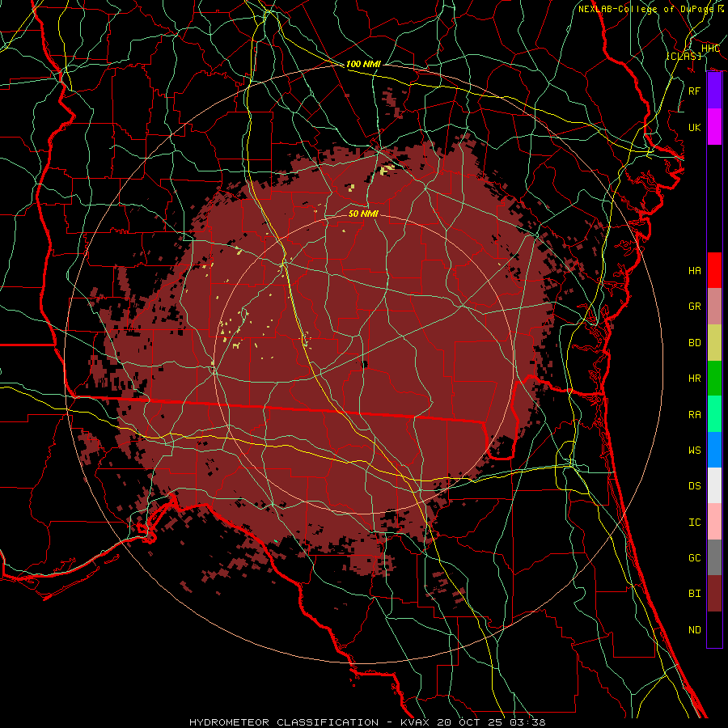This screenshot has width=728, height=728.
Task: Click the RA light green legend swatch
Action: [x=714, y=414]
